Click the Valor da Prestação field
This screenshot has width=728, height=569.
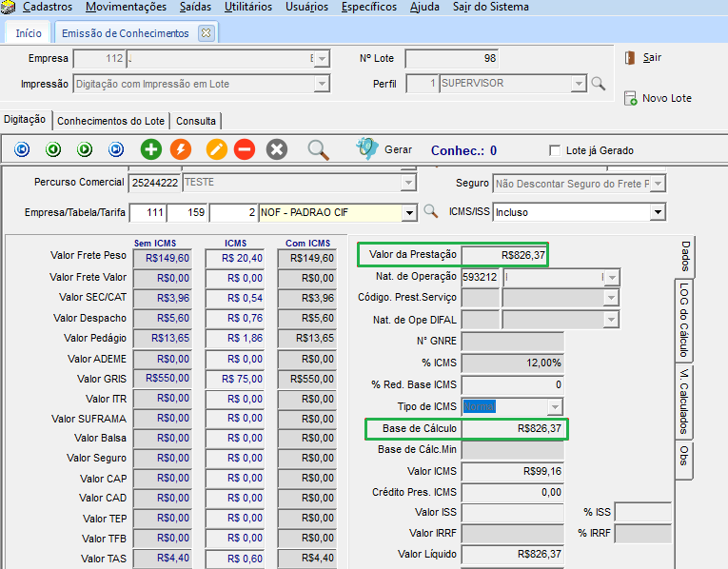tap(503, 255)
